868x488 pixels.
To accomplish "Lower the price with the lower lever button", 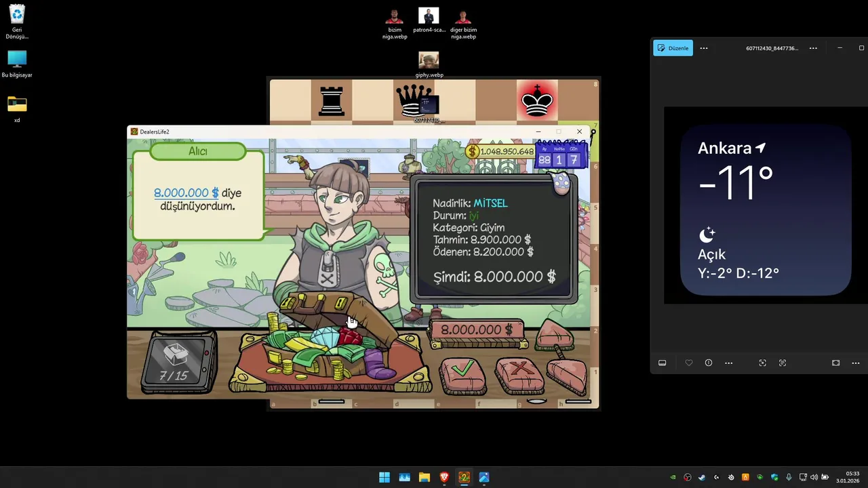I will click(x=566, y=375).
